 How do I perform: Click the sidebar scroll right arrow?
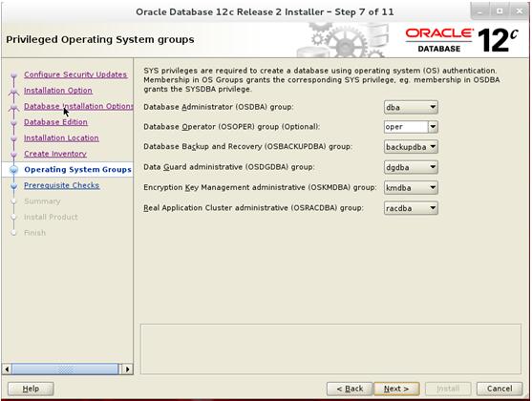128,369
